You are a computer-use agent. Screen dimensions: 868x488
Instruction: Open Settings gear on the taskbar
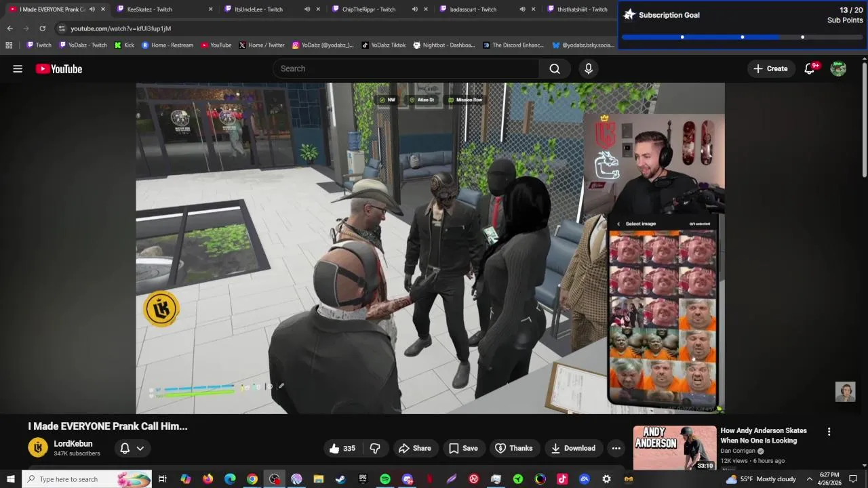pos(607,479)
